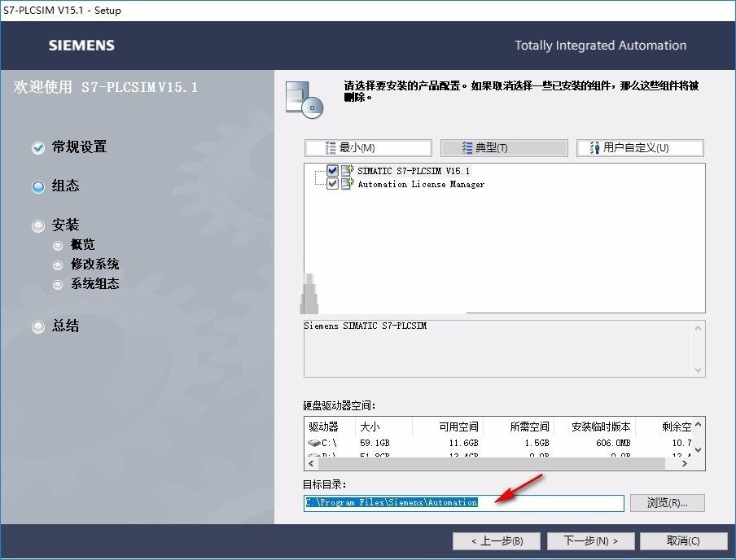Click the 所需空间 column header

click(519, 427)
